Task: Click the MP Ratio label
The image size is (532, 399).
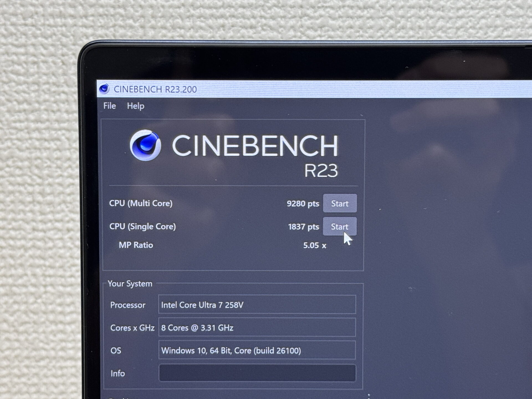Action: point(136,245)
